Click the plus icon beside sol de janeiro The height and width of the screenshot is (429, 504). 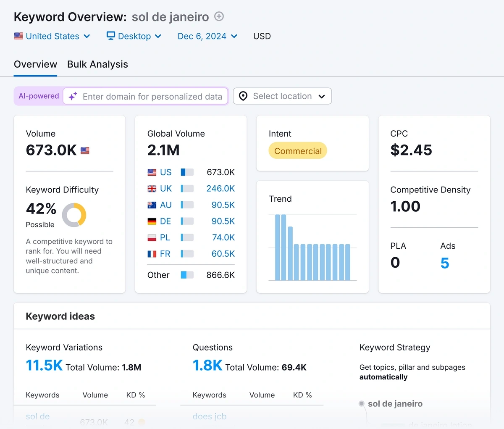click(x=219, y=16)
